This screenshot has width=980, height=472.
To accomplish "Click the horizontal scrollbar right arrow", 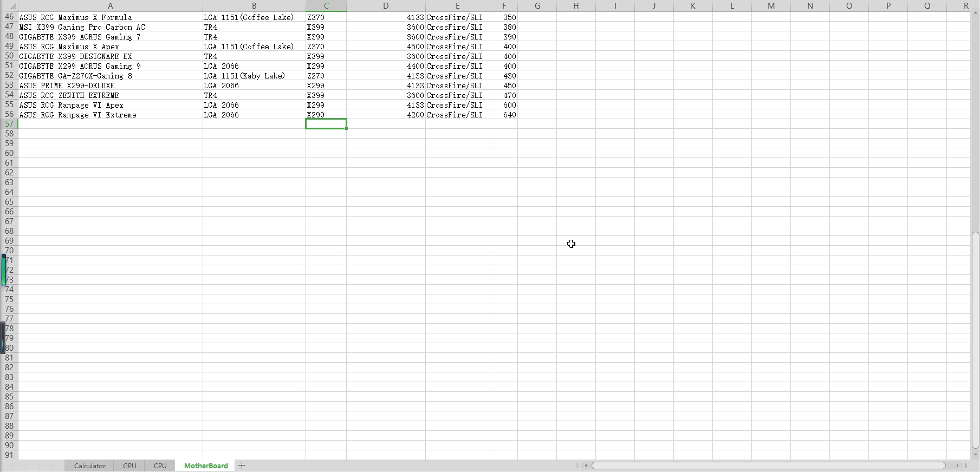I will pos(957,466).
